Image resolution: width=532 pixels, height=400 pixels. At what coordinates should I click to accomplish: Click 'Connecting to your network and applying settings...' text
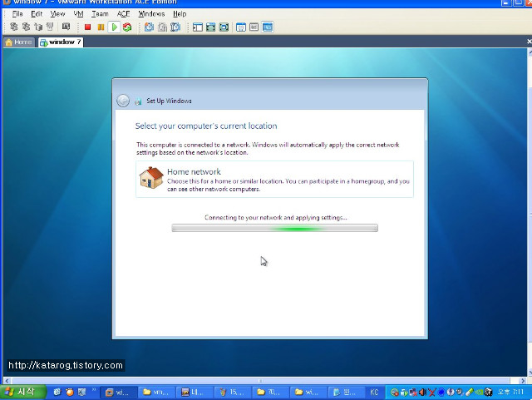[x=275, y=217]
